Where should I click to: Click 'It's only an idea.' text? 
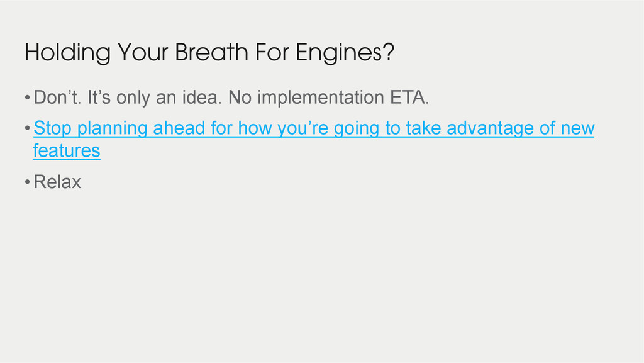pos(155,98)
